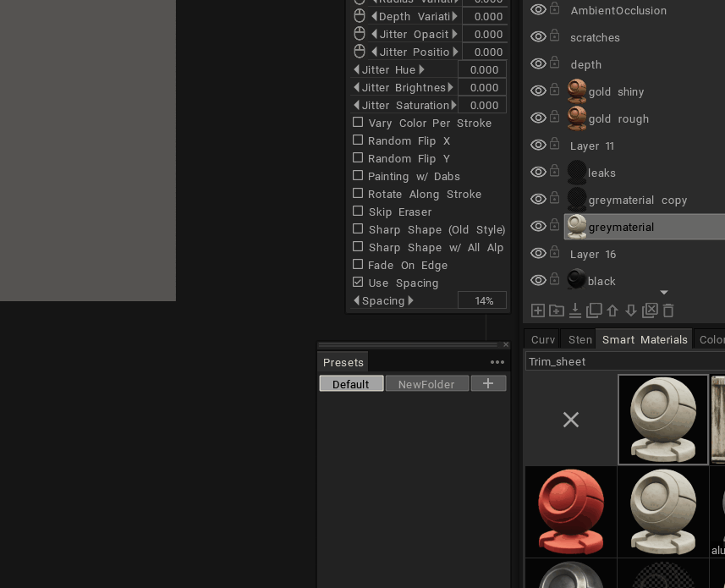This screenshot has width=725, height=588.
Task: Add a new paint layer
Action: coord(538,310)
